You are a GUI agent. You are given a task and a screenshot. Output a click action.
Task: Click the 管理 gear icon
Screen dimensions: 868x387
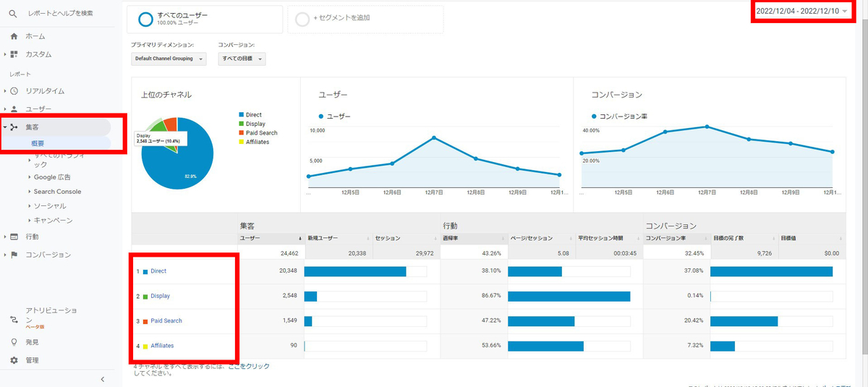point(14,360)
